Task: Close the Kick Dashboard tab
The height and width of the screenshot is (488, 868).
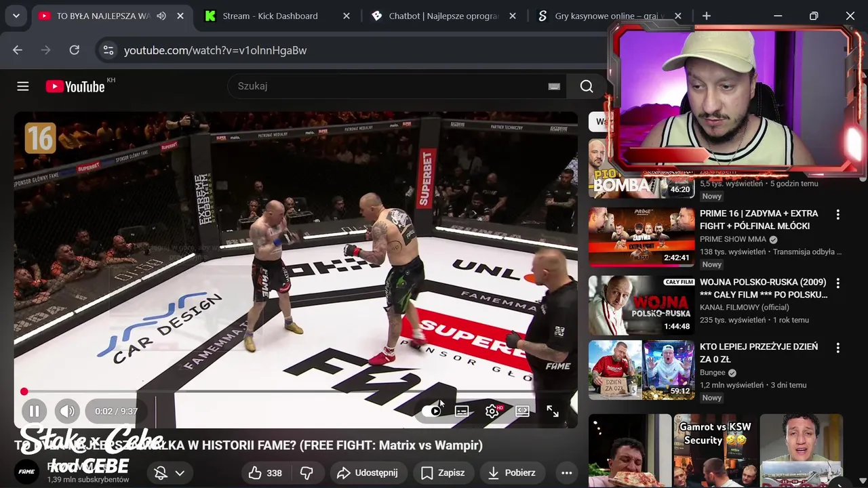Action: (347, 16)
